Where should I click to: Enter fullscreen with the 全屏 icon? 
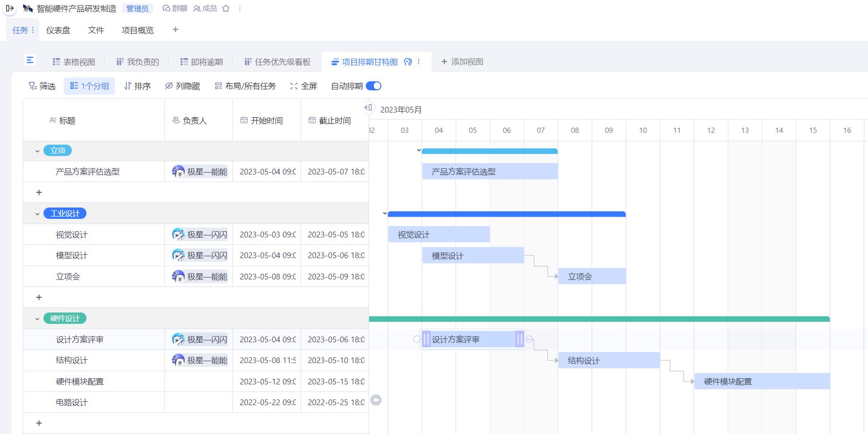[x=305, y=86]
